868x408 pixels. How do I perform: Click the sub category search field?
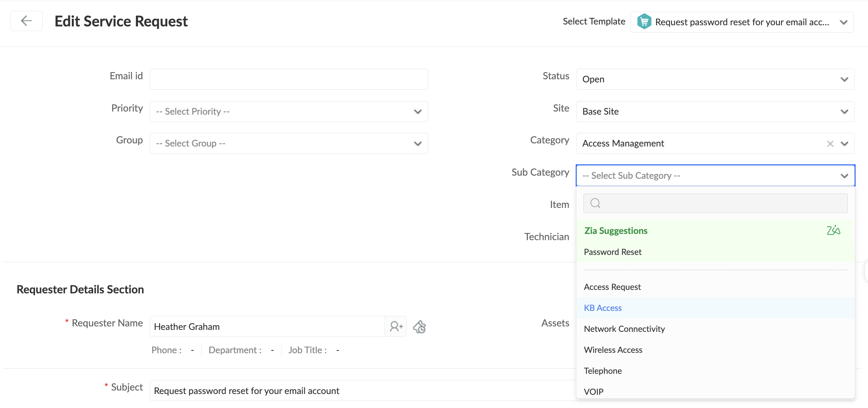pyautogui.click(x=715, y=203)
